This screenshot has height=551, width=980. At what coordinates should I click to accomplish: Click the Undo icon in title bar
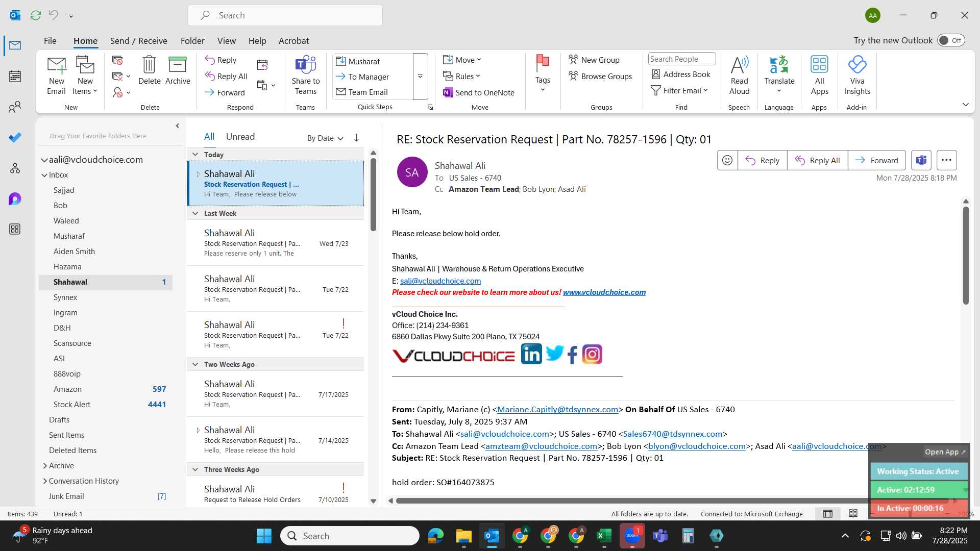[53, 15]
